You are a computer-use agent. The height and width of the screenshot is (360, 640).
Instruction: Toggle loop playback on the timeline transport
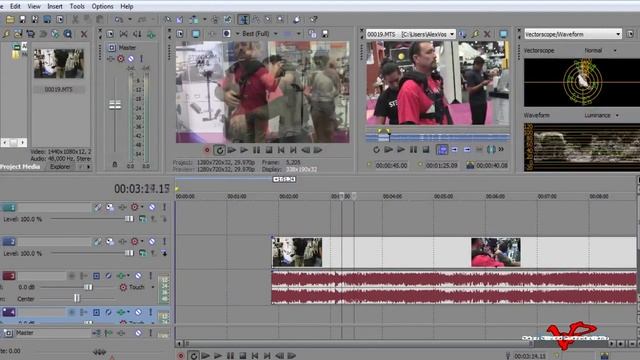coord(193,356)
